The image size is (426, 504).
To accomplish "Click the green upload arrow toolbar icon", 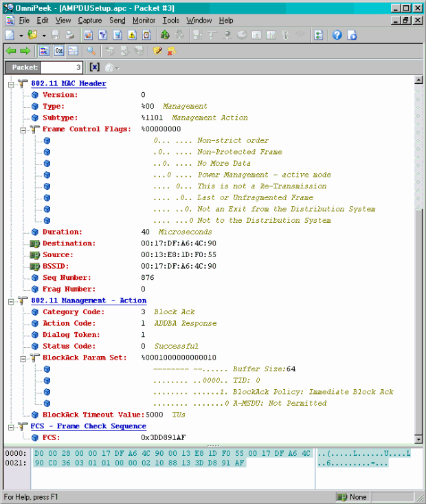I will pos(165,34).
